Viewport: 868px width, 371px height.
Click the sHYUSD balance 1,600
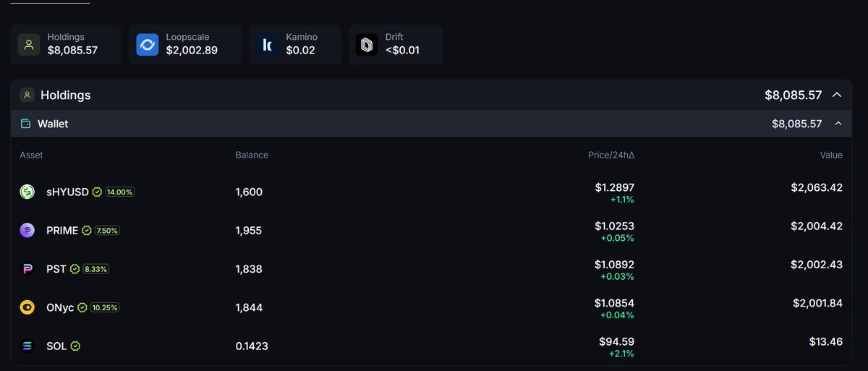[249, 192]
